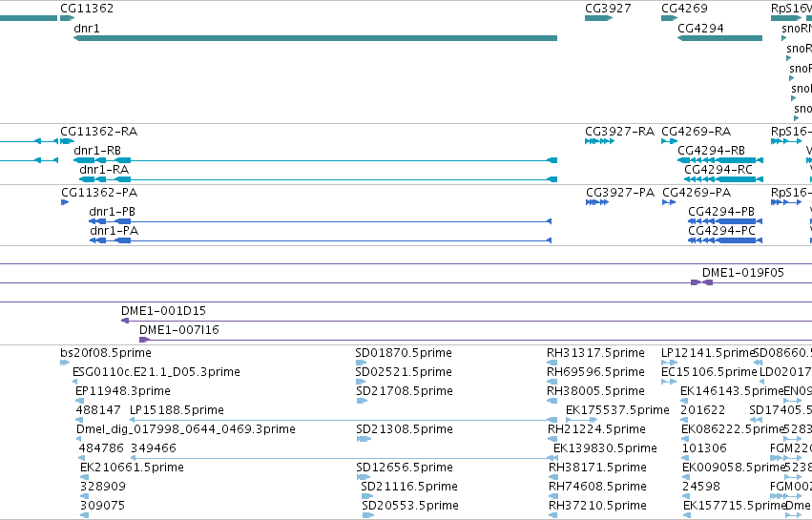The image size is (812, 520).
Task: Click the 101306 feature label
Action: (704, 448)
